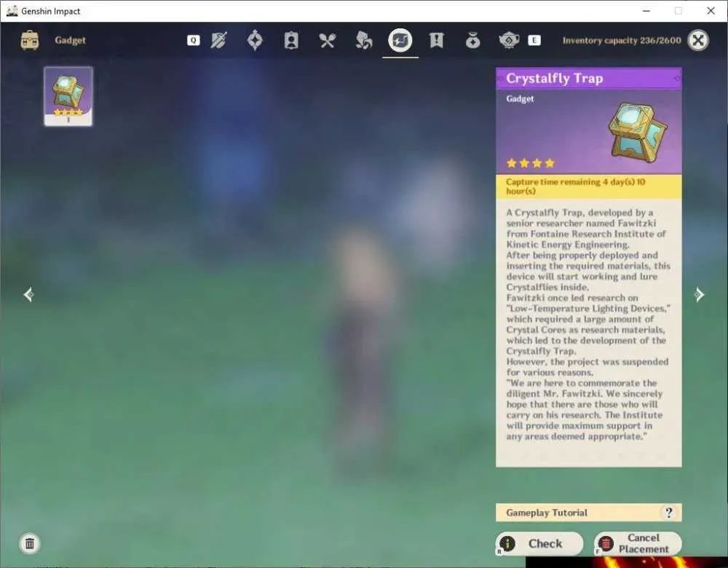
Task: Click the trash can delete icon
Action: [30, 543]
